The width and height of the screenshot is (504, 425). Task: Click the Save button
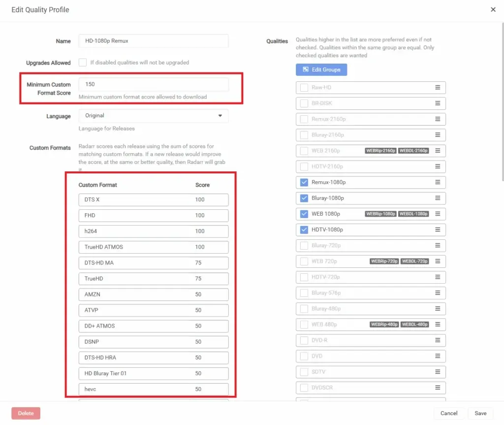pos(480,413)
